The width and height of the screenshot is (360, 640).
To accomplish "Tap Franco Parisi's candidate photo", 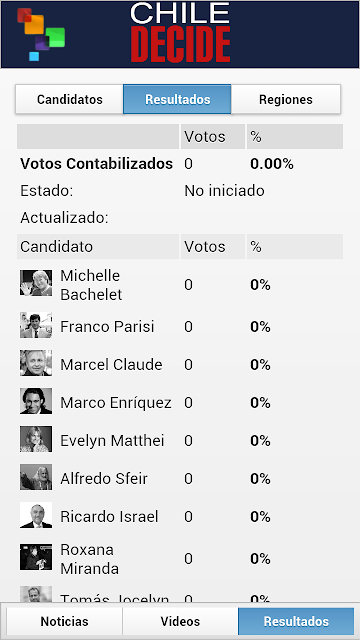I will coord(36,325).
